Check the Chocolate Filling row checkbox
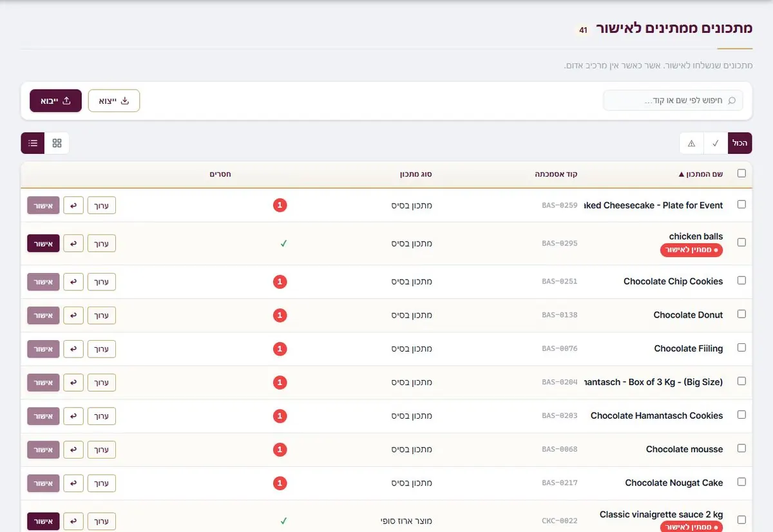 [x=741, y=348]
